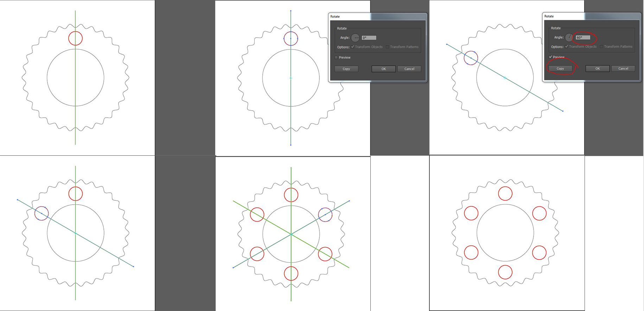This screenshot has width=644, height=311.
Task: Cancel the 60° Rotate dialog
Action: (x=623, y=69)
